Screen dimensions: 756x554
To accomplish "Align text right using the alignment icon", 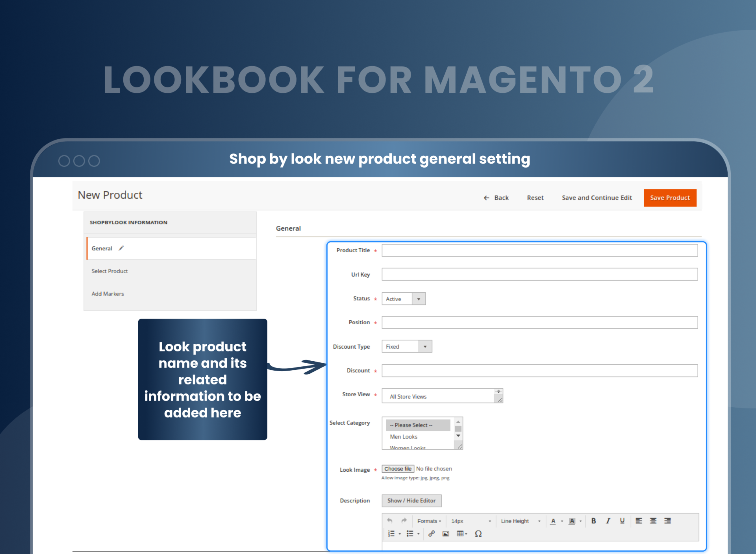I will (x=668, y=521).
